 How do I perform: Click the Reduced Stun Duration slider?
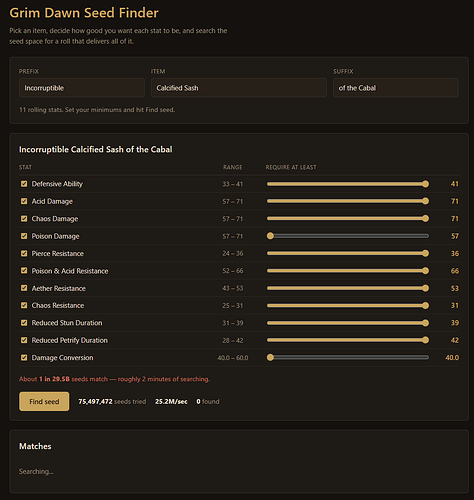pos(348,323)
